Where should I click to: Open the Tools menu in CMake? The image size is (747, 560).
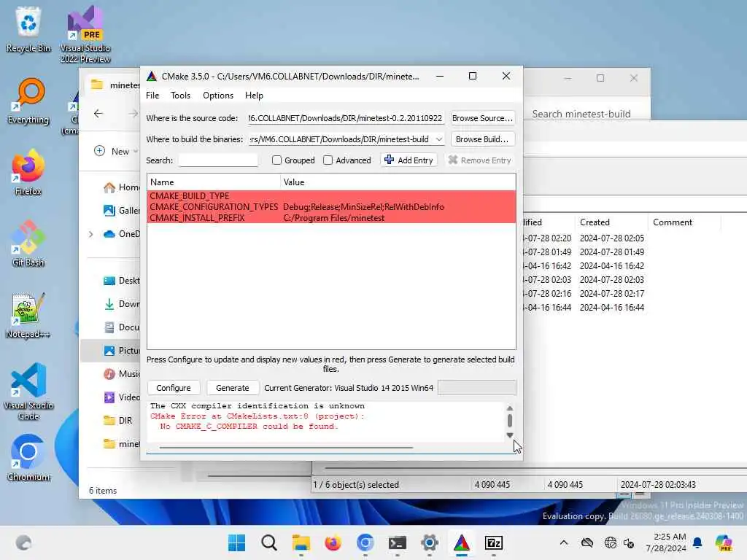click(181, 96)
